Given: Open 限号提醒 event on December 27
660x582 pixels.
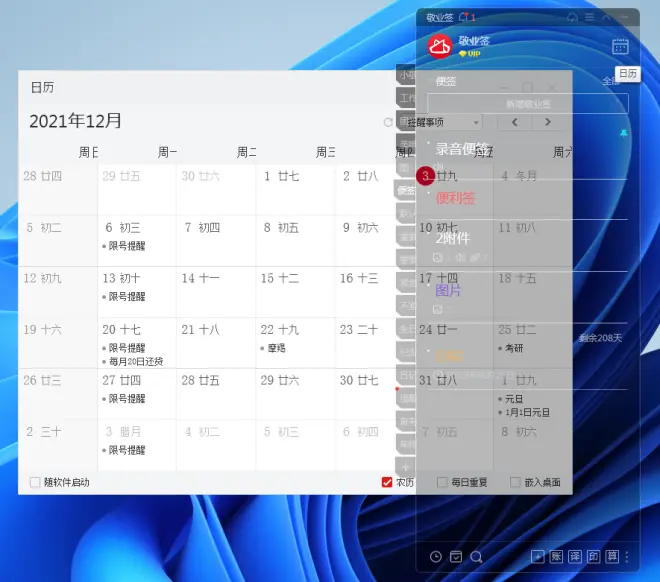Looking at the screenshot, I should coord(127,399).
